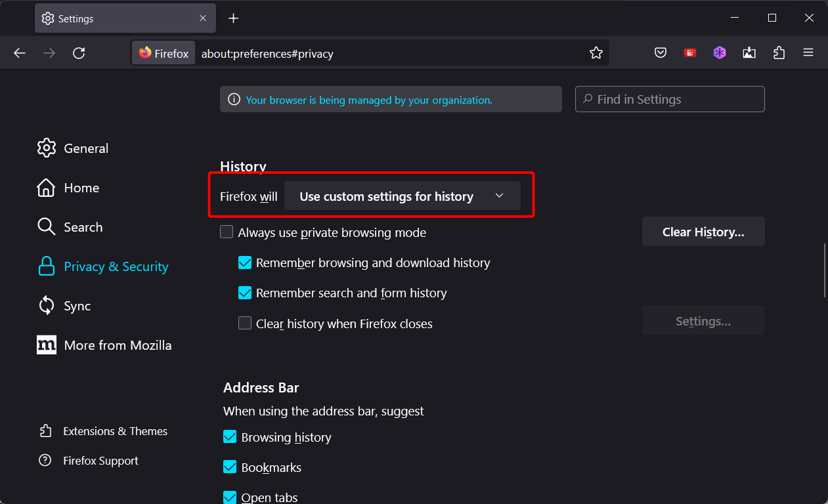Click the magnifier icon for Search settings
Viewport: 828px width, 504px height.
pyautogui.click(x=46, y=227)
